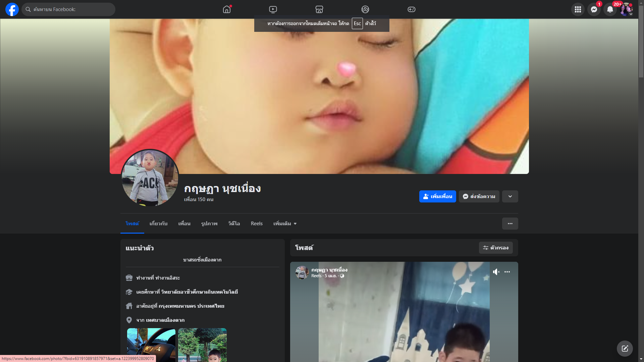Click the new message compose icon
This screenshot has height=362, width=644.
tap(625, 349)
